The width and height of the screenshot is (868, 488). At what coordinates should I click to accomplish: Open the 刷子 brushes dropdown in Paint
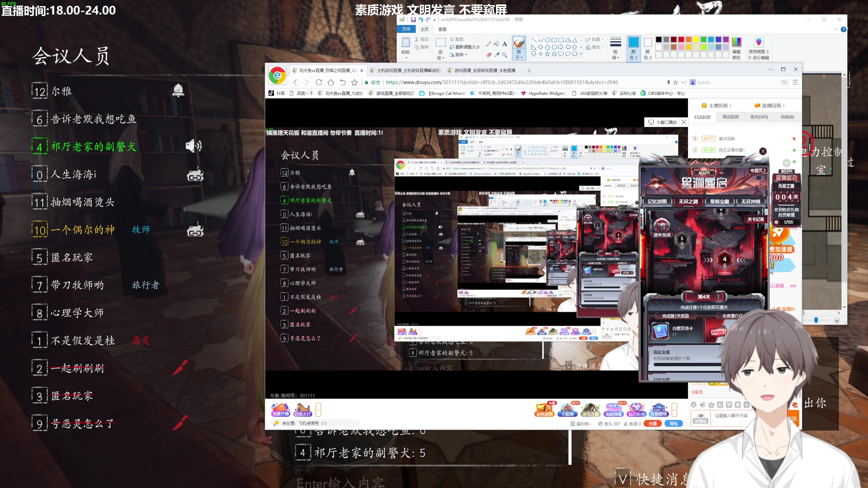[519, 55]
